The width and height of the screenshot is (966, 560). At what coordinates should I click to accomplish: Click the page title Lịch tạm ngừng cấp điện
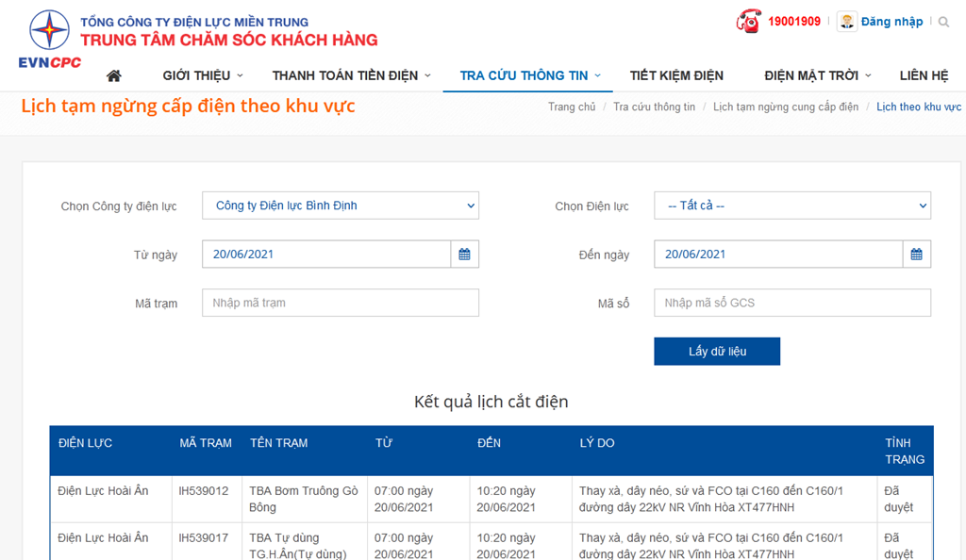click(x=188, y=106)
